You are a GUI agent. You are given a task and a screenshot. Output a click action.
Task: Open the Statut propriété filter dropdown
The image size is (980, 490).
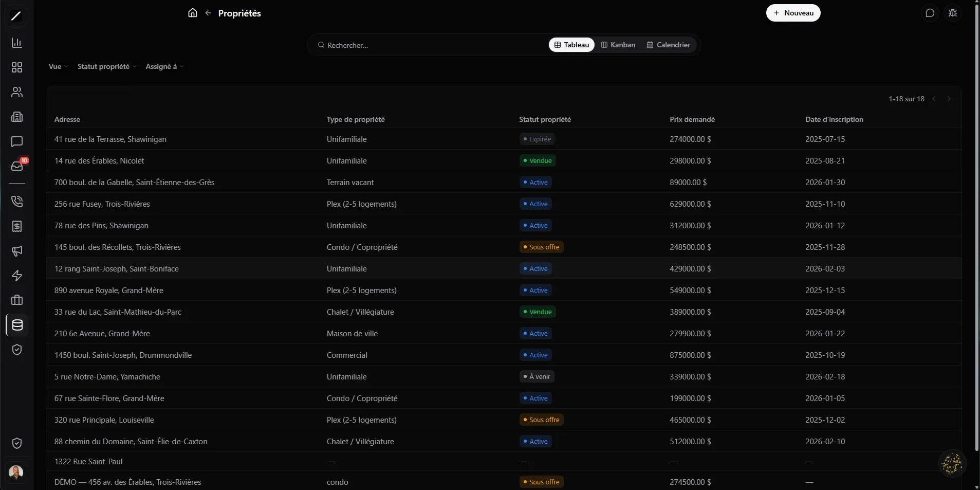(x=107, y=66)
